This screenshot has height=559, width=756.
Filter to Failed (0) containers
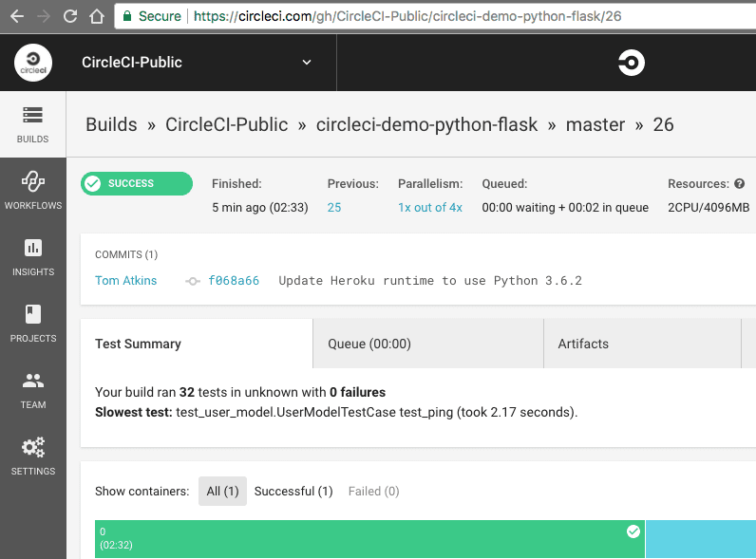(373, 491)
